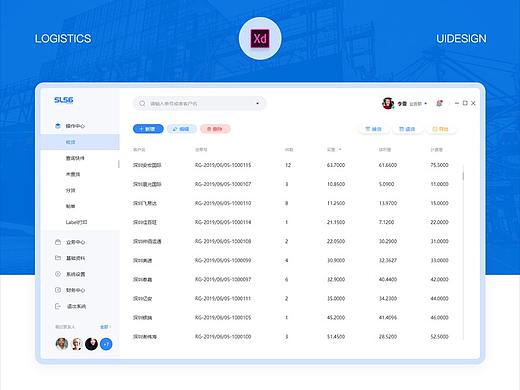Screen dimensions: 520x390
Task: Click the cell with value 75.5000
Action: (x=439, y=165)
